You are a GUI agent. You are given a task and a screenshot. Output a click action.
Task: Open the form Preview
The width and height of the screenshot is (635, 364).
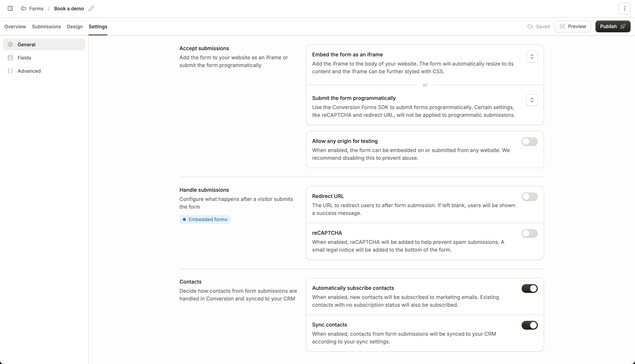(x=573, y=26)
